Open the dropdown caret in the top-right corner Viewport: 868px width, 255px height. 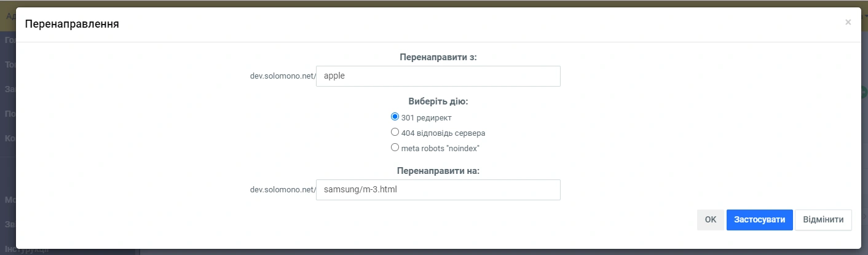(x=864, y=17)
